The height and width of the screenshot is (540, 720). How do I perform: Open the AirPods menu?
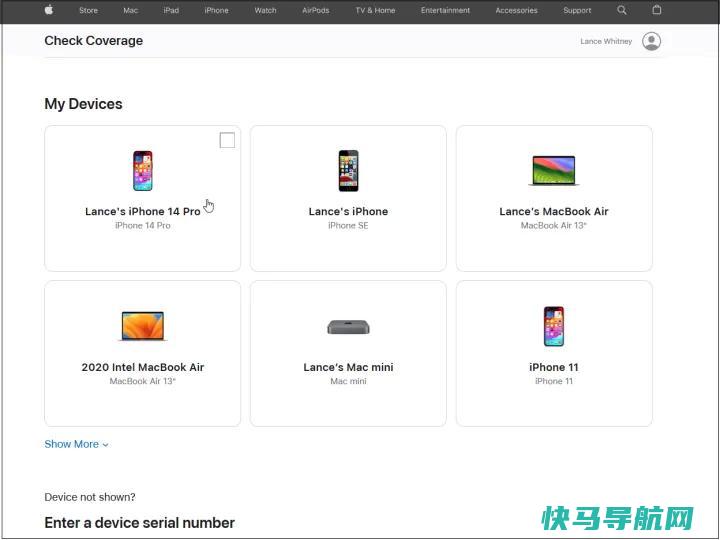315,10
